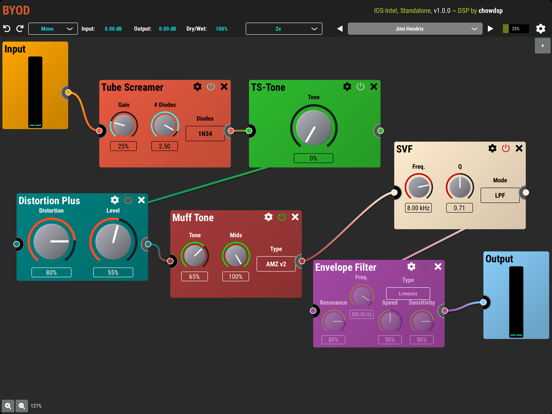Zoom out with magnifier minus icon
The height and width of the screenshot is (414, 552).
22,406
